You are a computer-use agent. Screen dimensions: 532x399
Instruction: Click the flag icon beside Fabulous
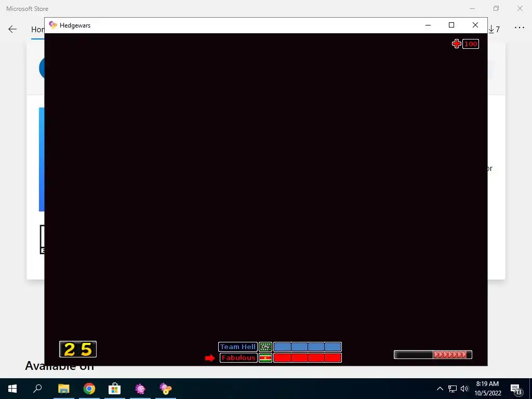pyautogui.click(x=265, y=357)
